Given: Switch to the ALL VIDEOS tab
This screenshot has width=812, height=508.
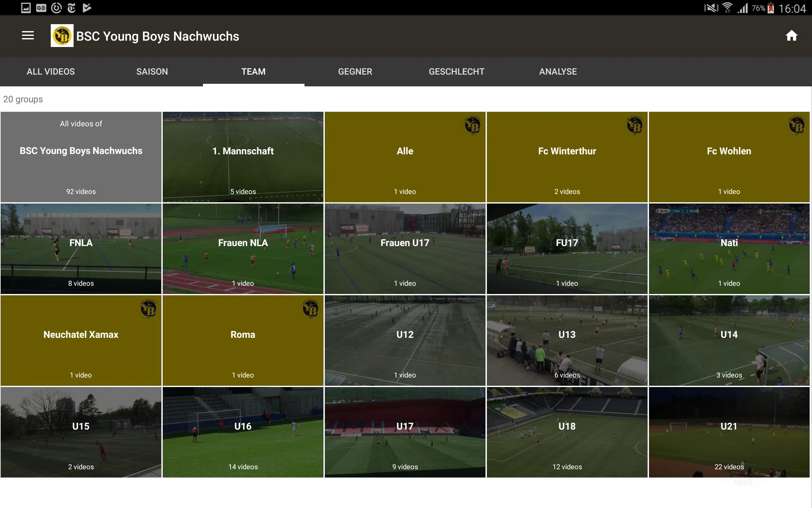Looking at the screenshot, I should click(51, 71).
